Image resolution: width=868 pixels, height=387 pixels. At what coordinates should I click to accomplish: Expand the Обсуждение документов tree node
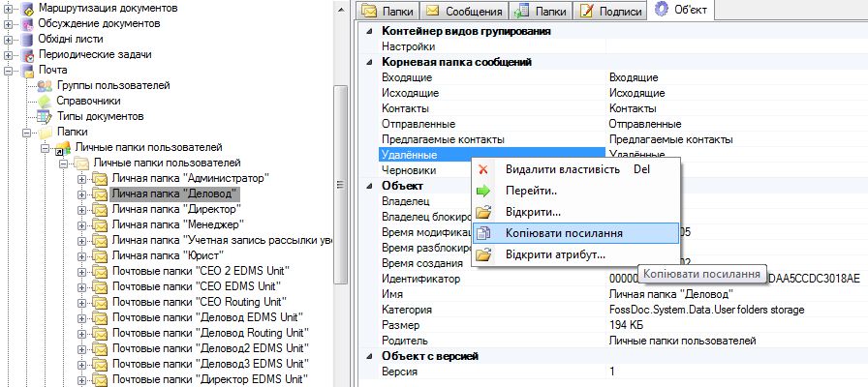[9, 24]
